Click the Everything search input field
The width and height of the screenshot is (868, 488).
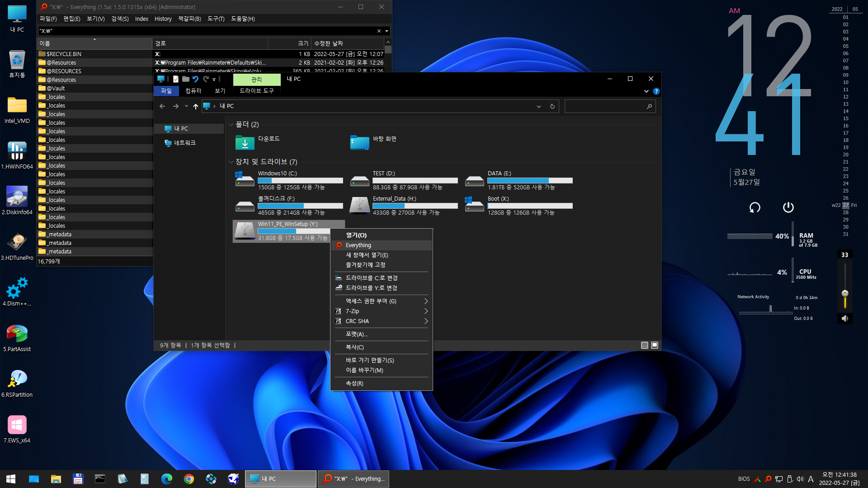pos(207,31)
